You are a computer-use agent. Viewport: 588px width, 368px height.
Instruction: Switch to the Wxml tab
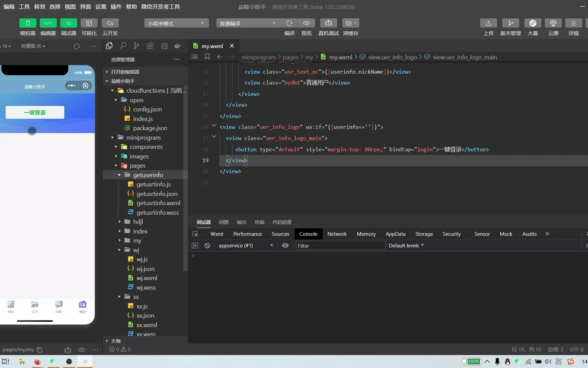point(217,234)
